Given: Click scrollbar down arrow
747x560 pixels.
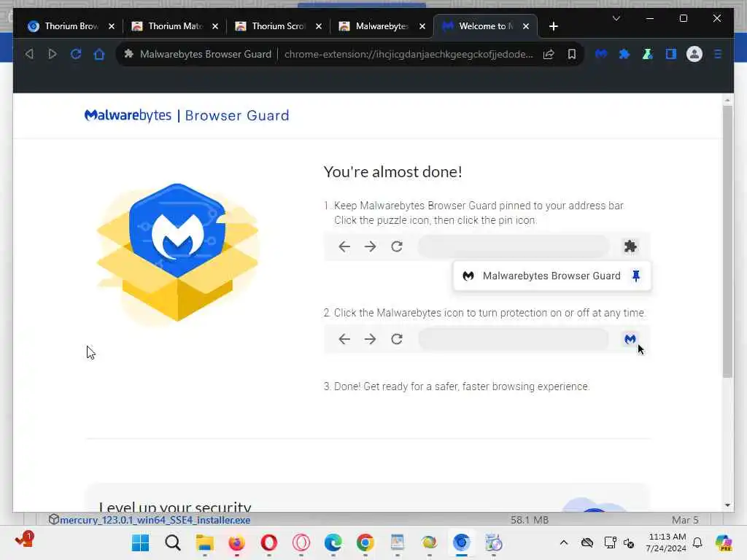Looking at the screenshot, I should (727, 505).
